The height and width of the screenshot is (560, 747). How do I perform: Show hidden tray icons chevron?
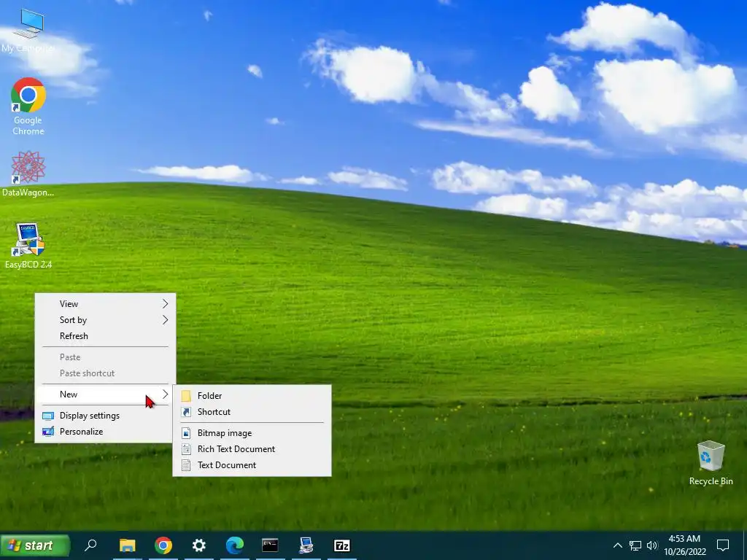click(x=617, y=545)
